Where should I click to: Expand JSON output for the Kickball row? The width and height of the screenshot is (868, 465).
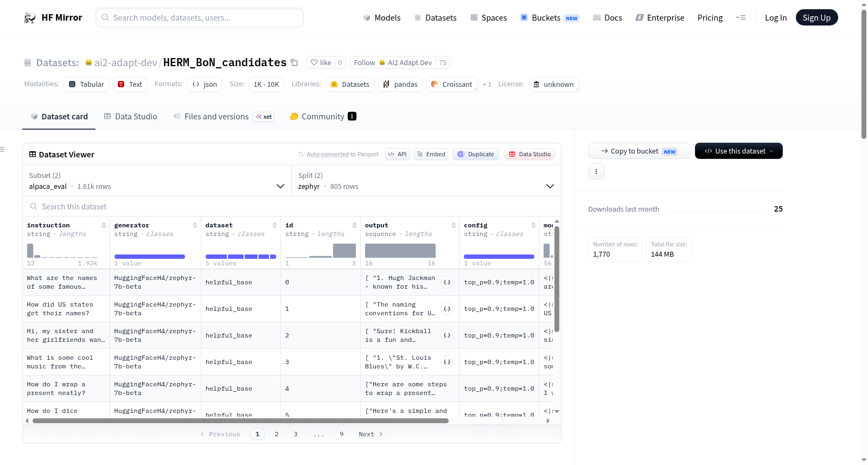click(x=447, y=335)
